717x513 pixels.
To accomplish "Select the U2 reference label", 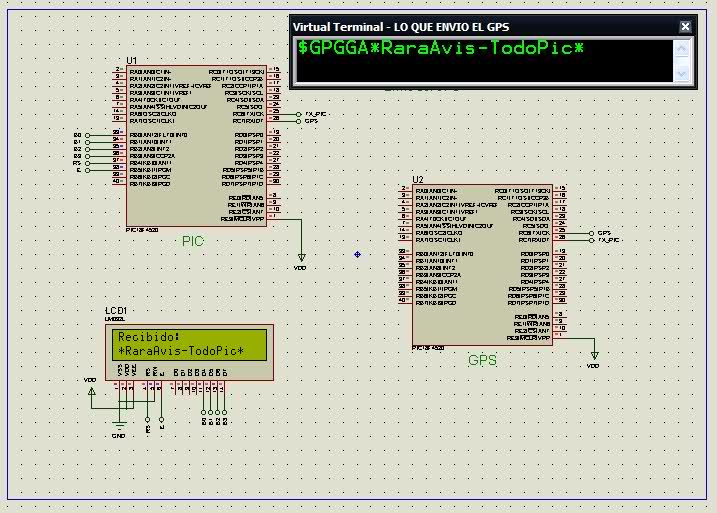I will (418, 179).
